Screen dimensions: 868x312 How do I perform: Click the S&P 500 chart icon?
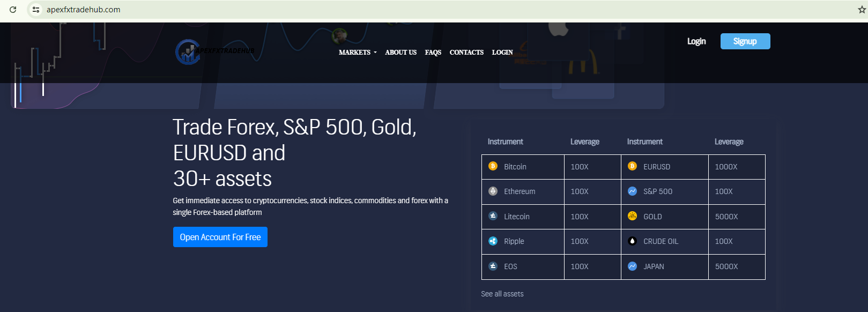(x=633, y=191)
